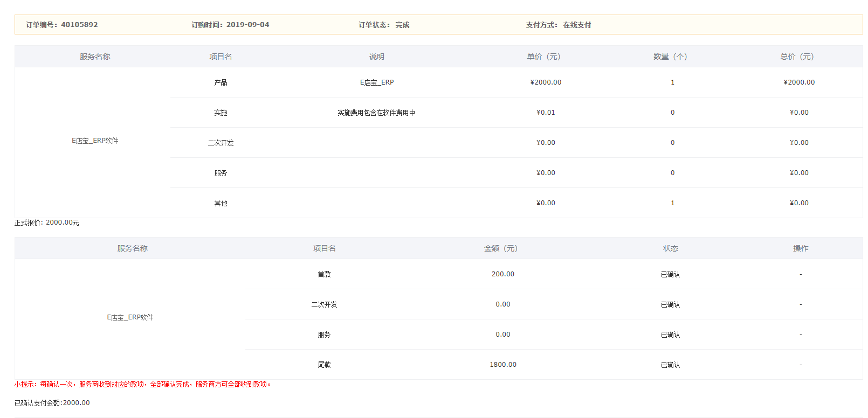Click order status 完成

coord(402,25)
